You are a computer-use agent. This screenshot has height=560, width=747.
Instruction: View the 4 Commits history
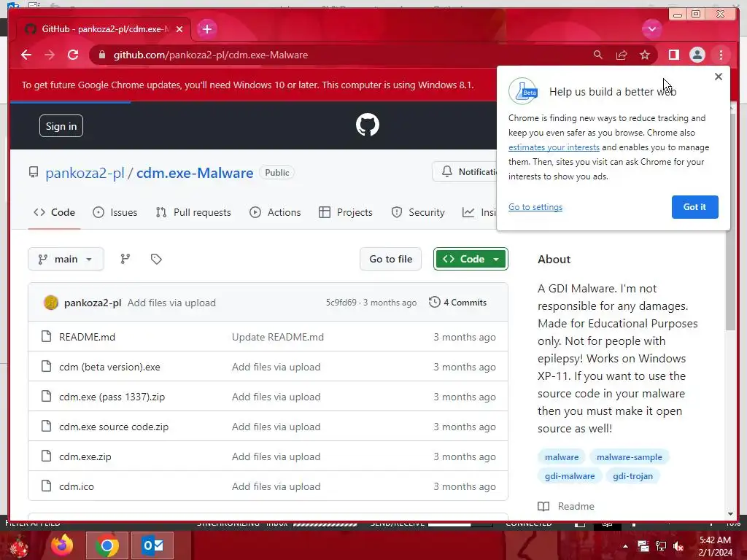(458, 303)
